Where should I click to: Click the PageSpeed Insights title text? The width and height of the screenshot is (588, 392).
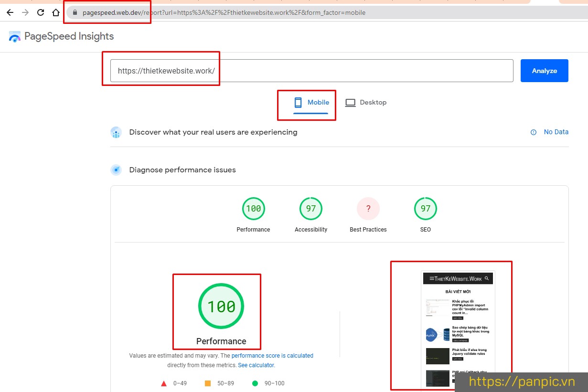pyautogui.click(x=69, y=36)
